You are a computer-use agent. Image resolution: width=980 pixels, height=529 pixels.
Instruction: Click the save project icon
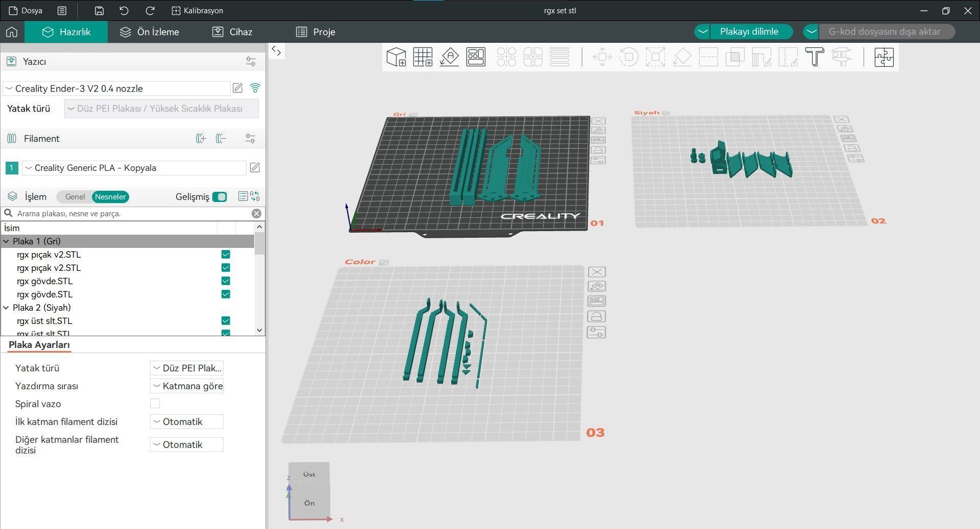[100, 11]
